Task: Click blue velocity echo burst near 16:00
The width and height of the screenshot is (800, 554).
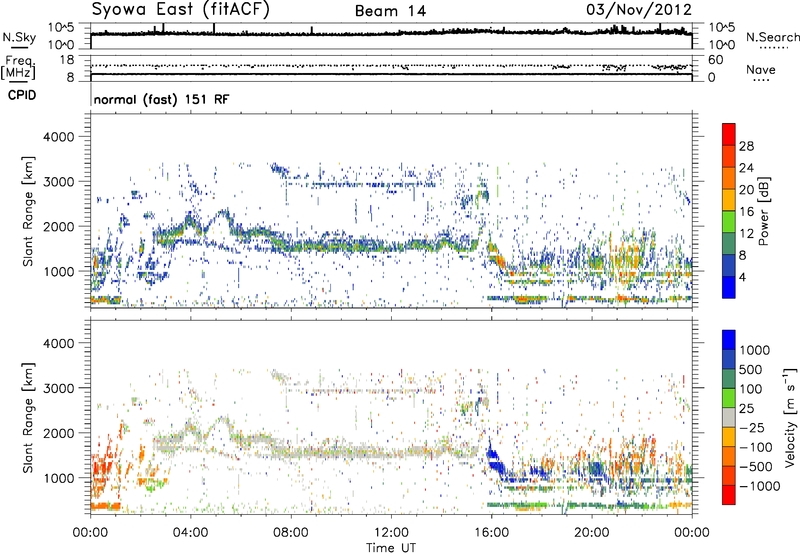Action: 494,458
